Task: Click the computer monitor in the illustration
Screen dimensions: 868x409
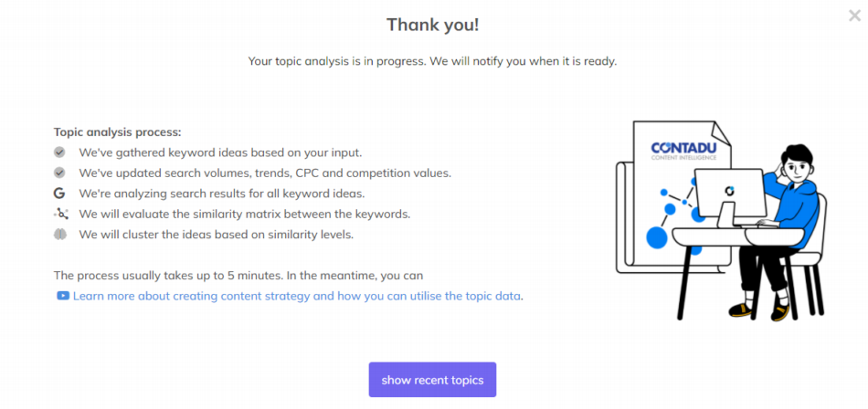Action: click(x=728, y=194)
